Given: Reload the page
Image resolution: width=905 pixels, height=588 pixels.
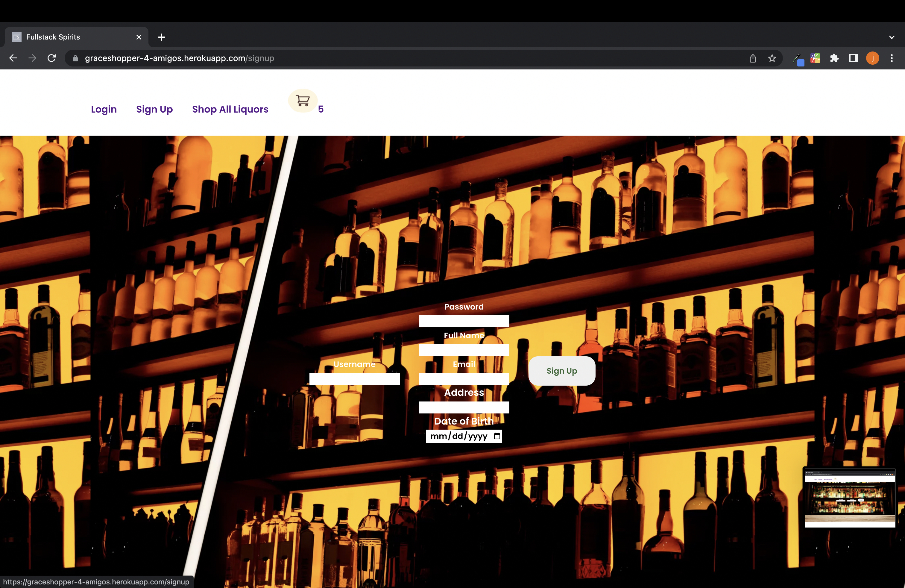Looking at the screenshot, I should coord(52,58).
